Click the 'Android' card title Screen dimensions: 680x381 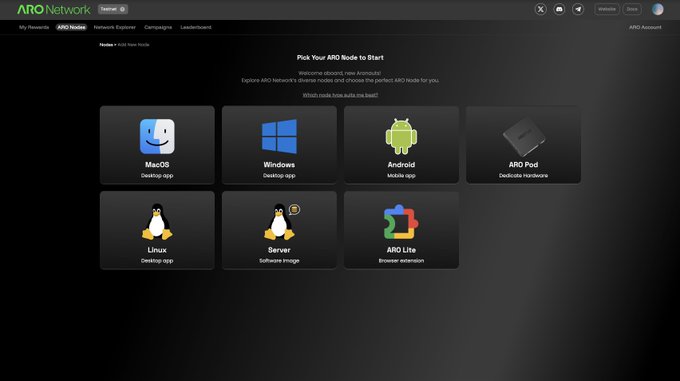(401, 165)
